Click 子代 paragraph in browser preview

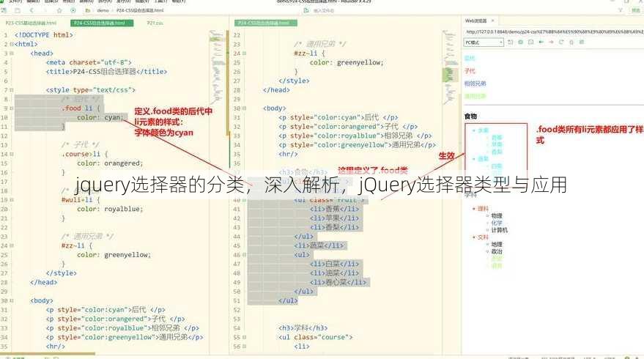pyautogui.click(x=470, y=71)
